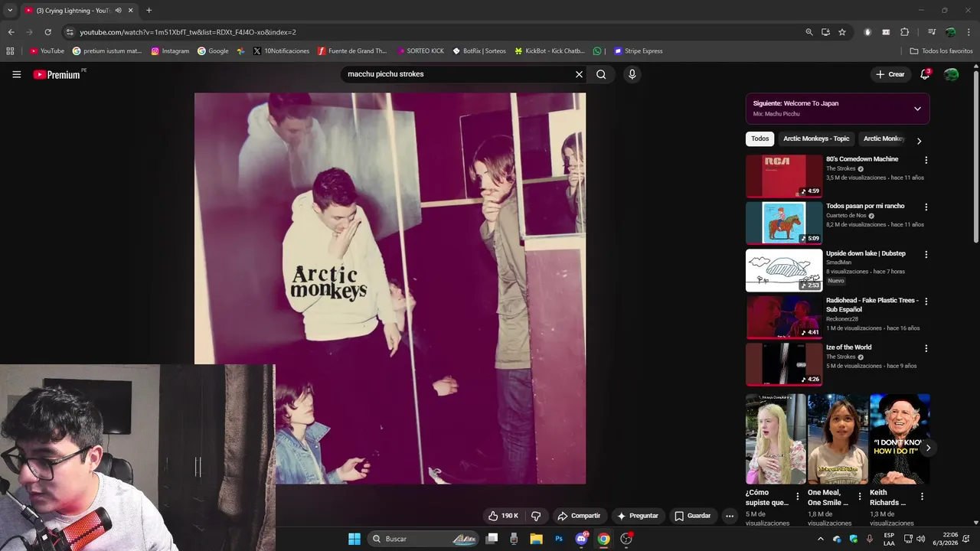Go back in browser history

click(11, 32)
